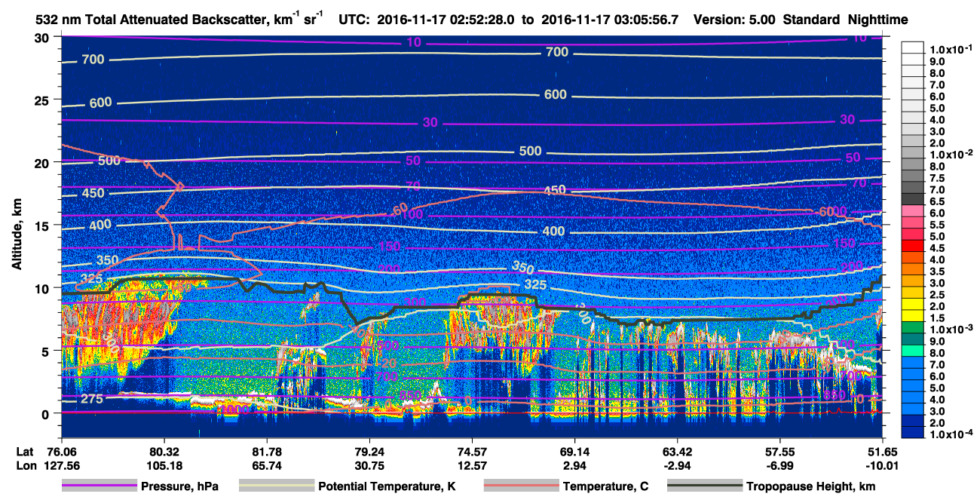
Task: Click the 7.5 colorbar label
Action: (937, 177)
